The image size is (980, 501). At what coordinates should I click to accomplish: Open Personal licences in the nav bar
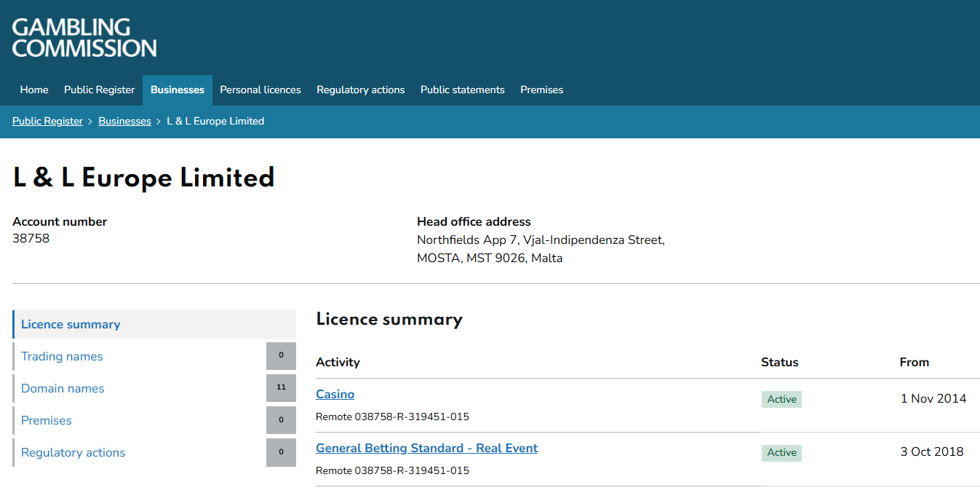260,90
